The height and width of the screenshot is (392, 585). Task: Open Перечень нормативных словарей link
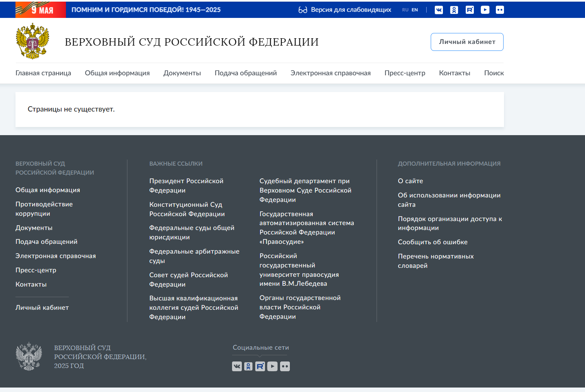coord(436,261)
